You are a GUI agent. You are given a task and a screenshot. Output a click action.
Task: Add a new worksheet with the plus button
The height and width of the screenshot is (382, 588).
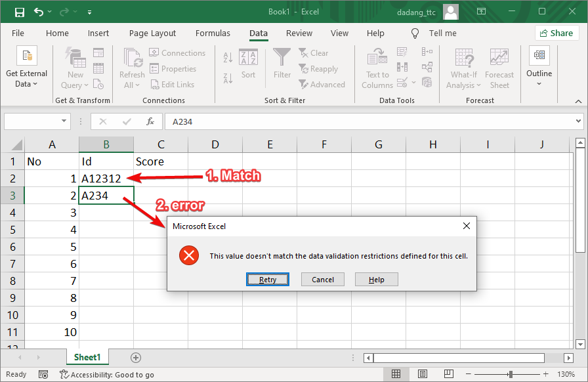tap(135, 357)
